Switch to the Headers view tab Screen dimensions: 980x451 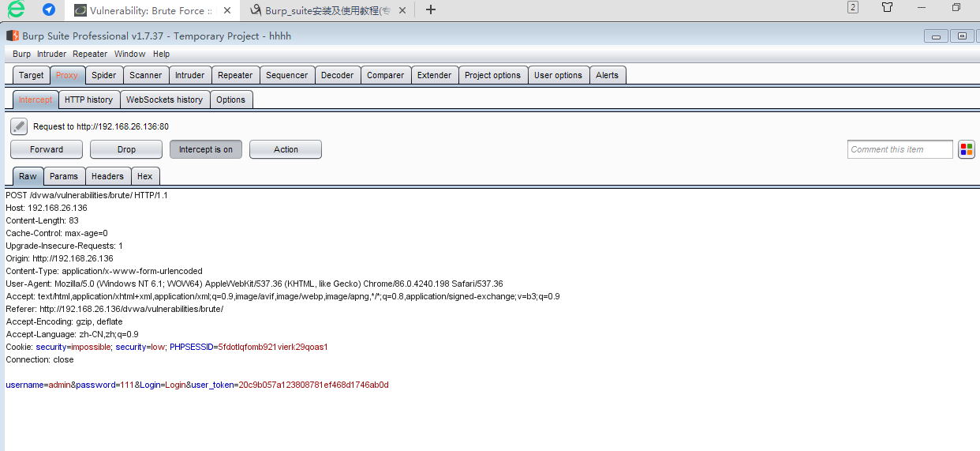(x=107, y=176)
